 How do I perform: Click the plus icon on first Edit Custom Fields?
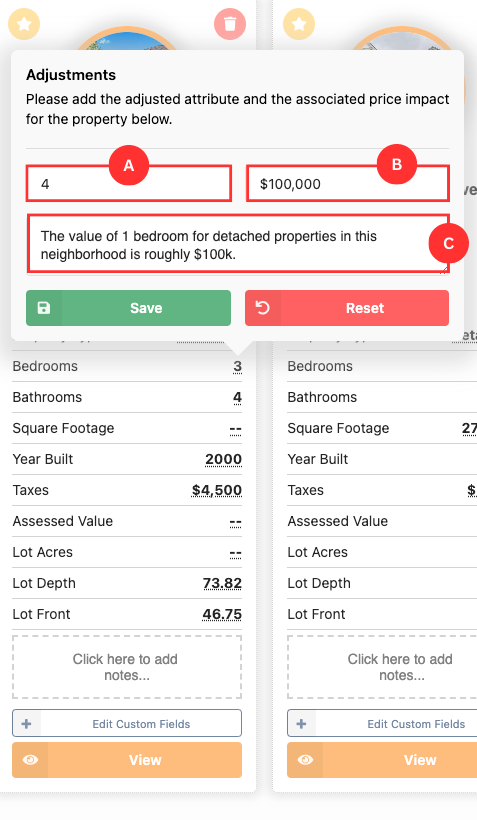pyautogui.click(x=27, y=724)
